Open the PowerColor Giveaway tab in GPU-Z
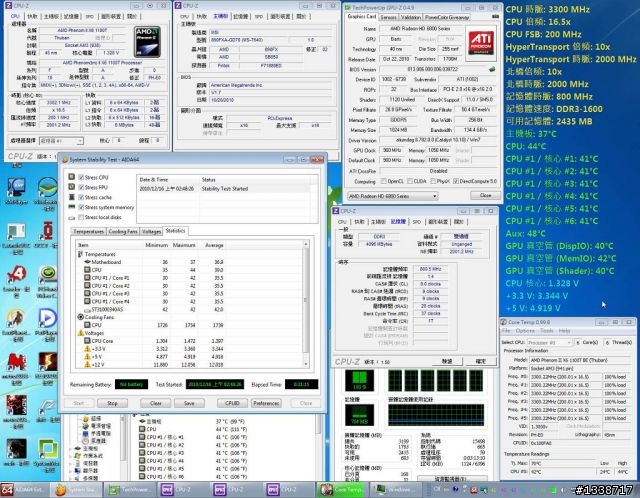Image resolution: width=640 pixels, height=498 pixels. (x=447, y=17)
